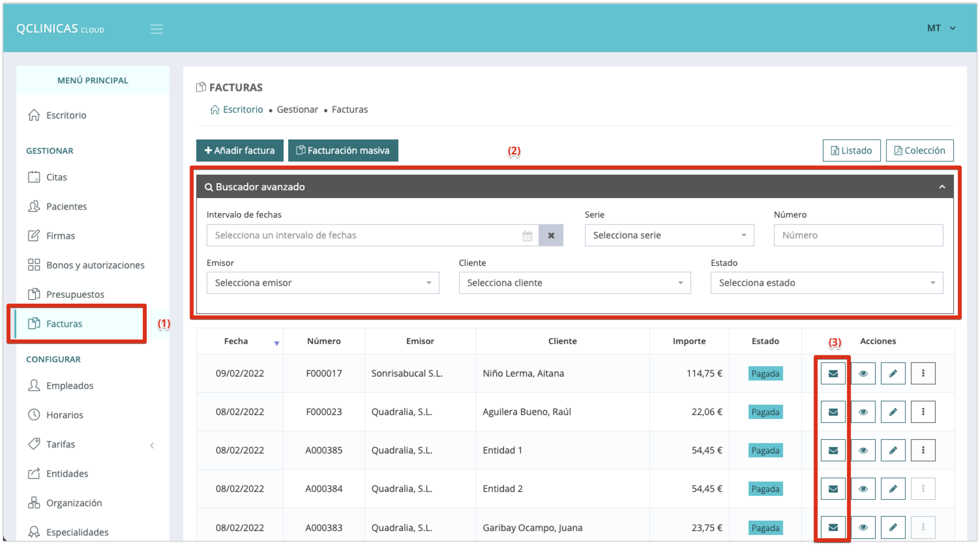
Task: Export using the Listado button
Action: [x=852, y=151]
